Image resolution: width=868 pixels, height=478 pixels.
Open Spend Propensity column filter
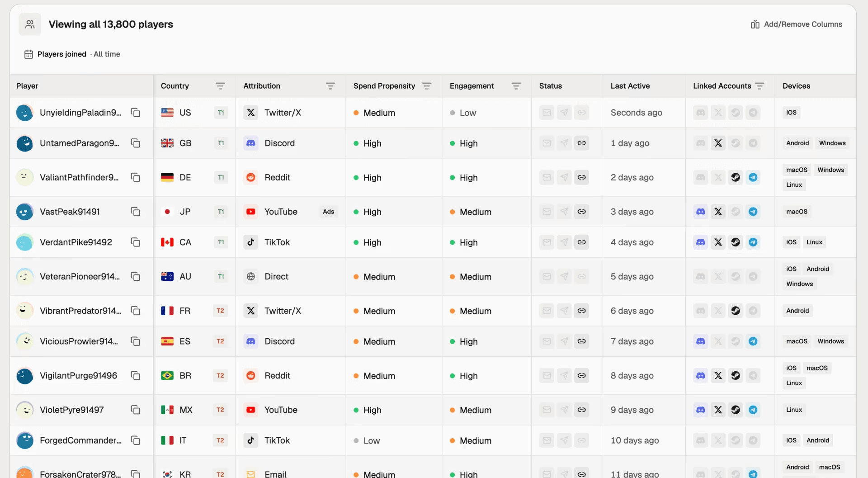[427, 86]
